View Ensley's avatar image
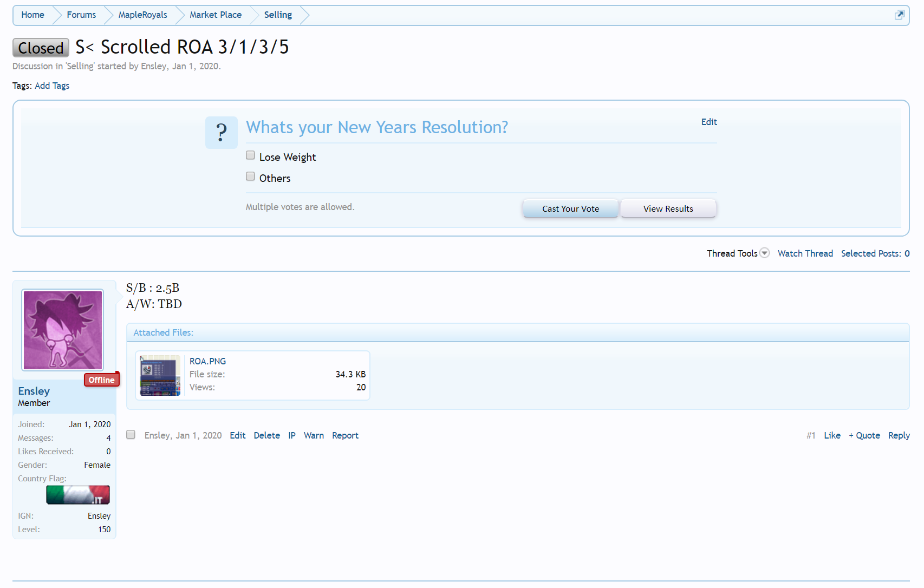Image resolution: width=924 pixels, height=588 pixels. pyautogui.click(x=63, y=330)
